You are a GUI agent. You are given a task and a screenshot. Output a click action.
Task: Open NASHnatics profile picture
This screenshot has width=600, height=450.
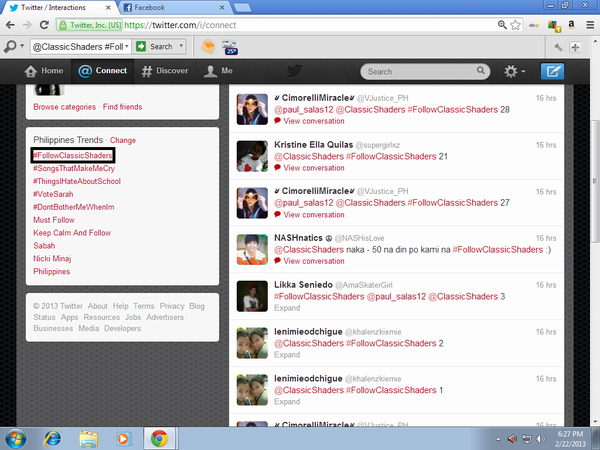click(x=252, y=249)
